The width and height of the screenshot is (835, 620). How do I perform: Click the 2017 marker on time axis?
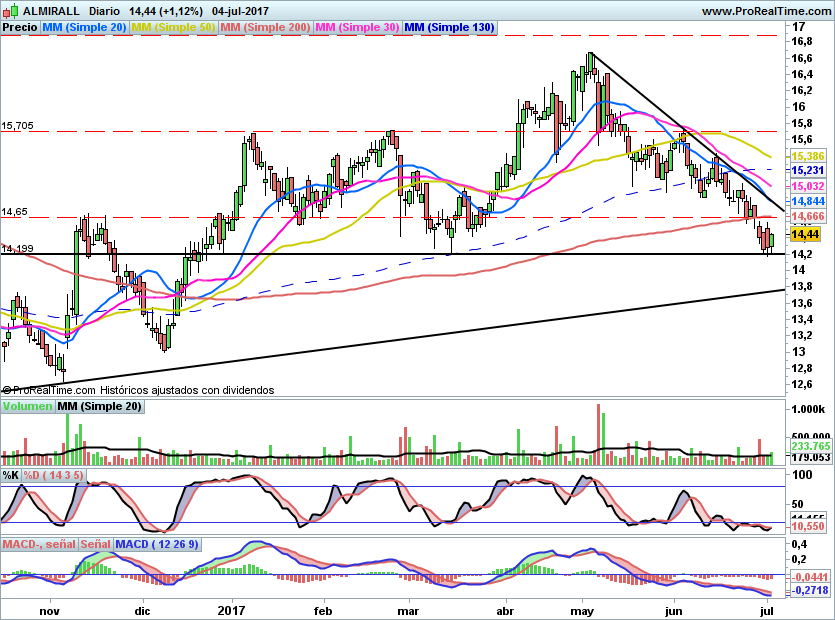click(232, 609)
